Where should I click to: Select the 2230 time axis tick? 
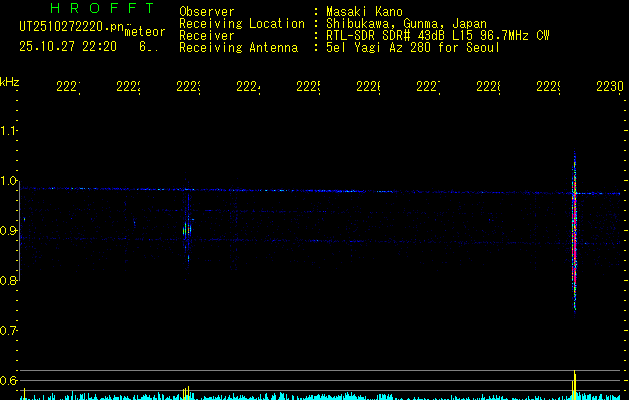pyautogui.click(x=609, y=87)
